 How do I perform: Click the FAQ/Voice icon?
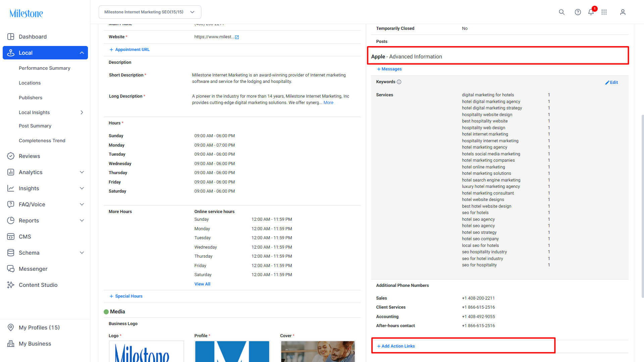11,204
